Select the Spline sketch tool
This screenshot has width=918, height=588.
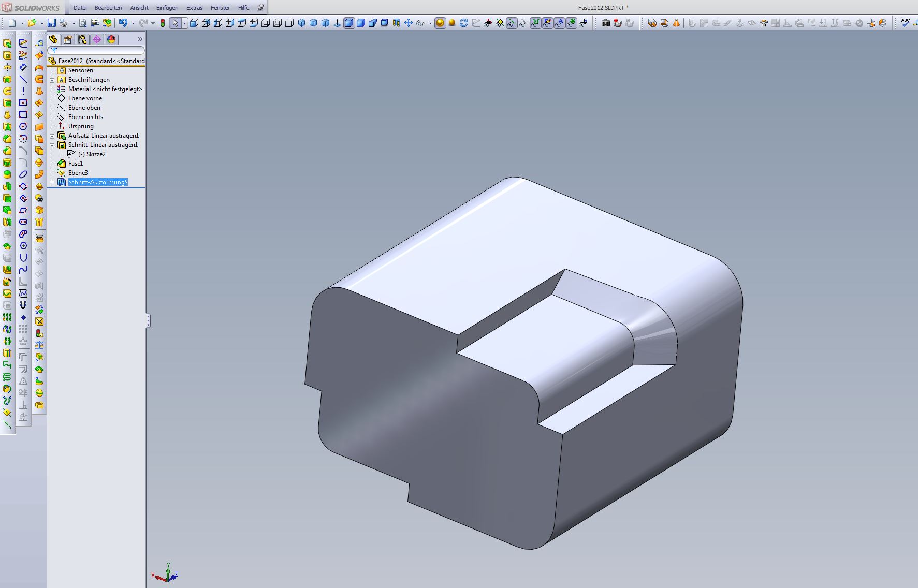pyautogui.click(x=23, y=270)
